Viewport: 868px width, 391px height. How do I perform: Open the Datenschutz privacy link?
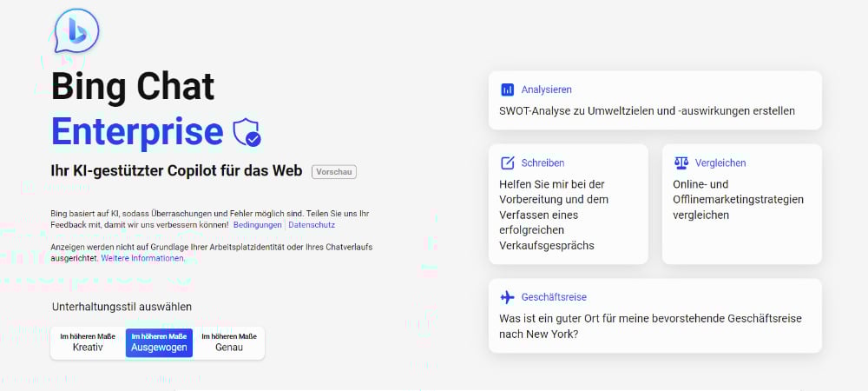click(x=312, y=225)
